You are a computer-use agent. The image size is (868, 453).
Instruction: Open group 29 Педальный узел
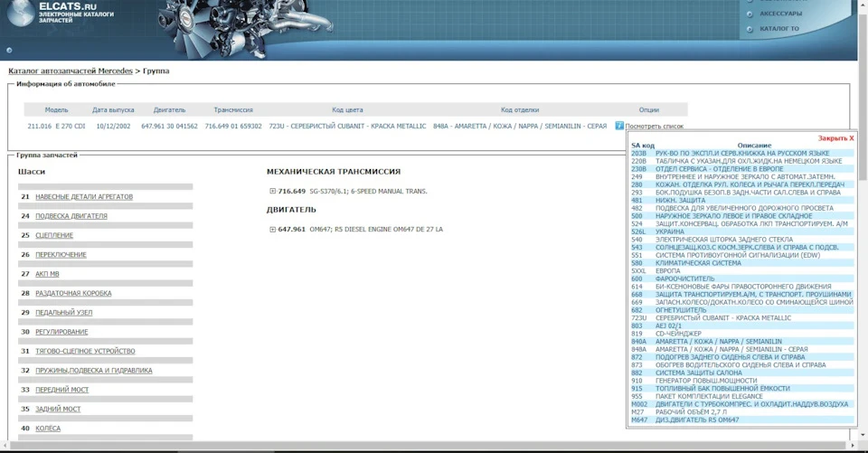click(x=64, y=313)
